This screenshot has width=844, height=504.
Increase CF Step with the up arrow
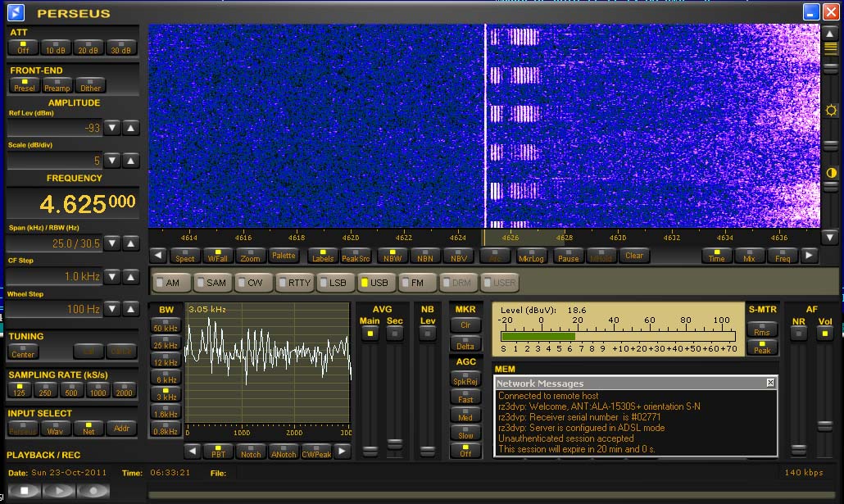click(131, 277)
